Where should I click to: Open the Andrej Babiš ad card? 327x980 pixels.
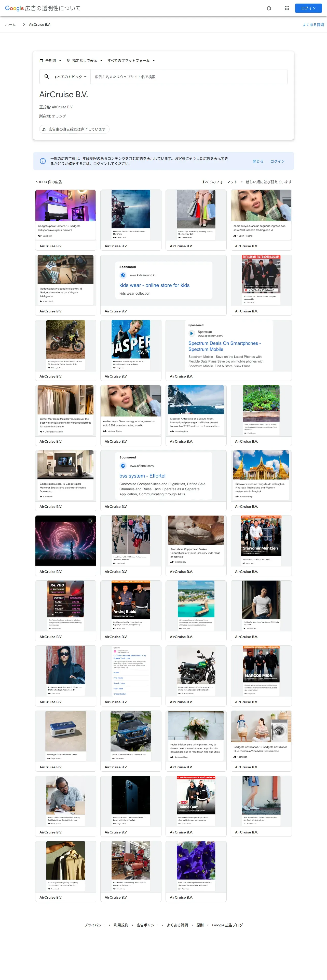pos(131,611)
